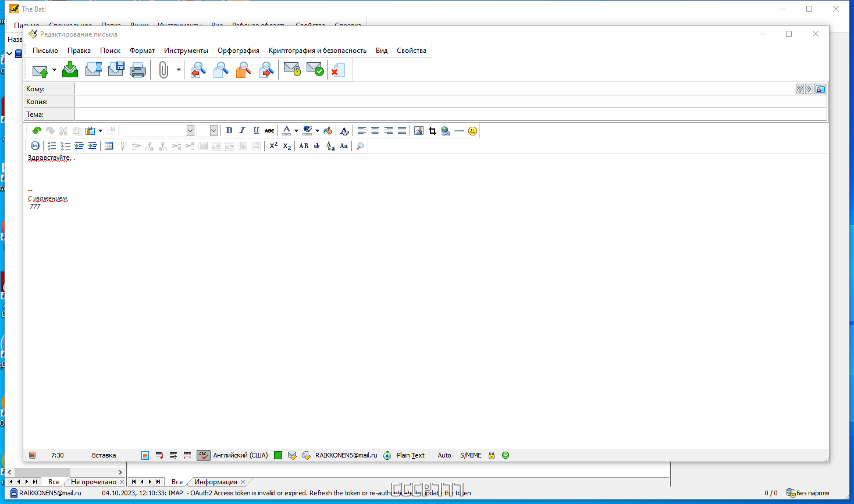The width and height of the screenshot is (854, 504).
Task: Click inside the Тема subject field
Action: (451, 115)
